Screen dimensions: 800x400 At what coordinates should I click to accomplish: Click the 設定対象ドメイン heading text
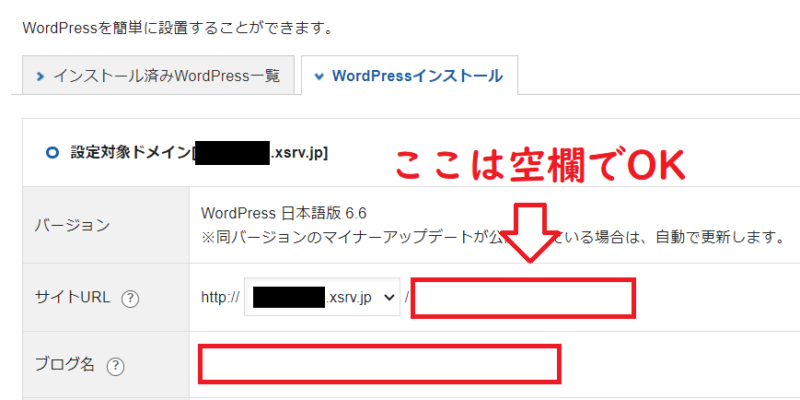[x=198, y=153]
